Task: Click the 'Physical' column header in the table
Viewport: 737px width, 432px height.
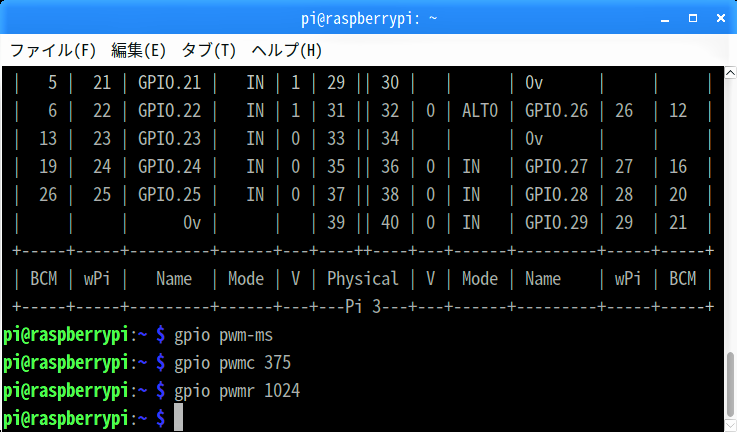Action: tap(362, 279)
